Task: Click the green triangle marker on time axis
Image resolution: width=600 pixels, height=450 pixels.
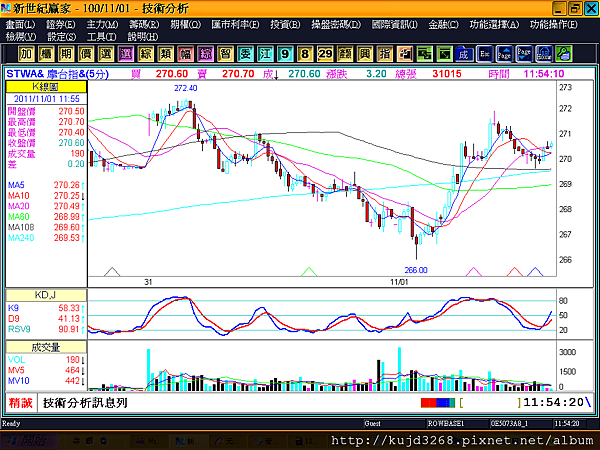Action: 309,272
